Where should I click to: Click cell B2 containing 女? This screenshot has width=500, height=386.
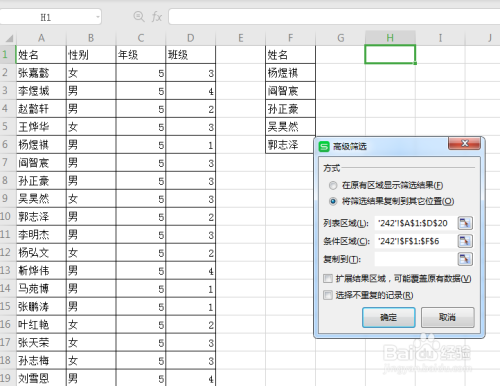91,72
